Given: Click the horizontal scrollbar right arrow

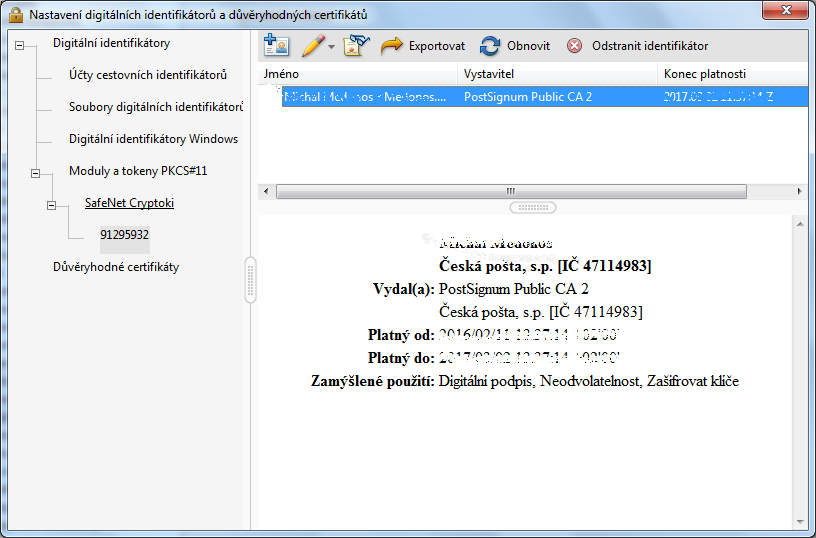Looking at the screenshot, I should (799, 191).
